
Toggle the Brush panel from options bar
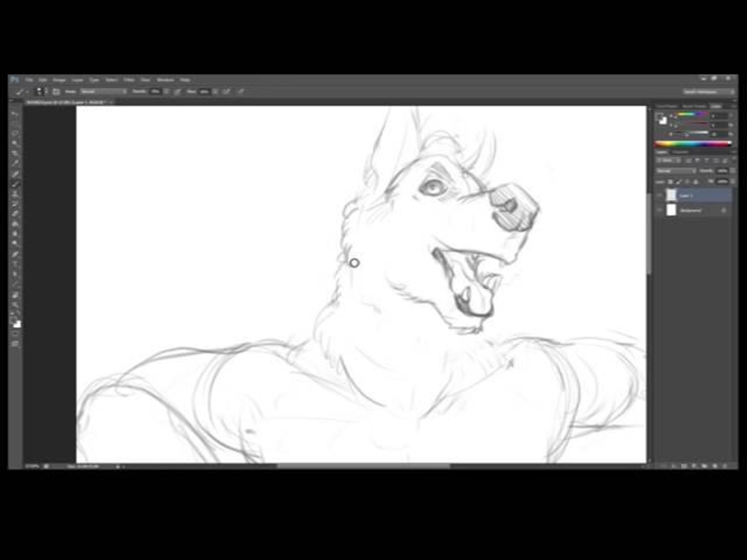(56, 91)
